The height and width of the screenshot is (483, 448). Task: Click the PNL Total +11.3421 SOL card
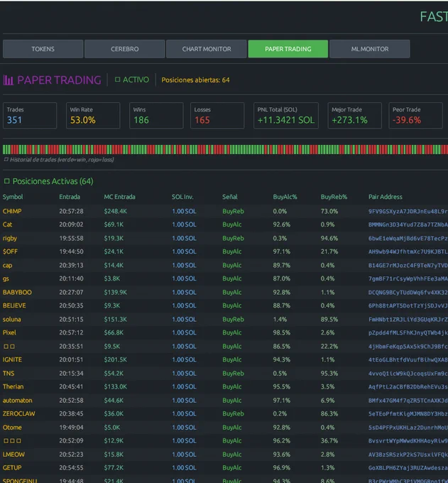coord(285,116)
